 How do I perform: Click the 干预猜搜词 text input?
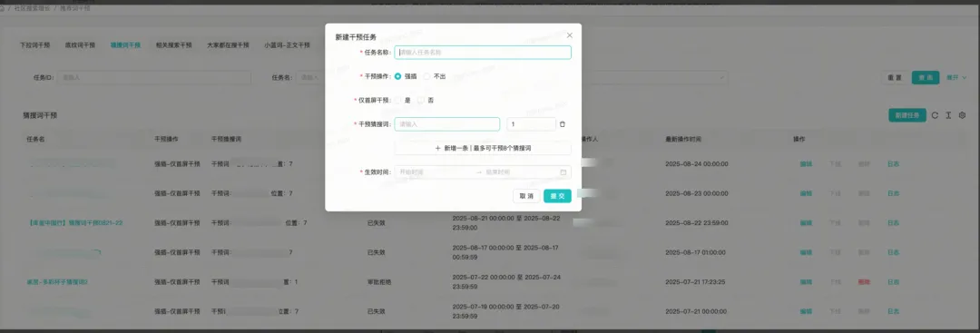(446, 124)
